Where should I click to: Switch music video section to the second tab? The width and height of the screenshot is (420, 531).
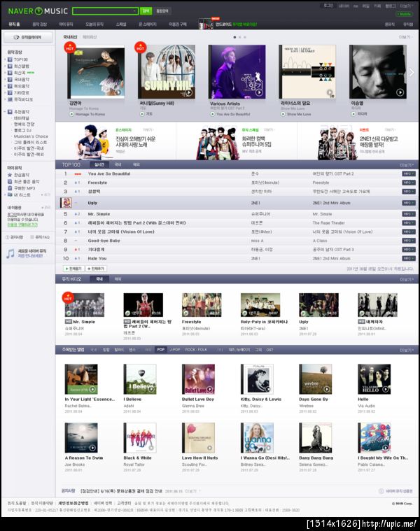coord(118,279)
